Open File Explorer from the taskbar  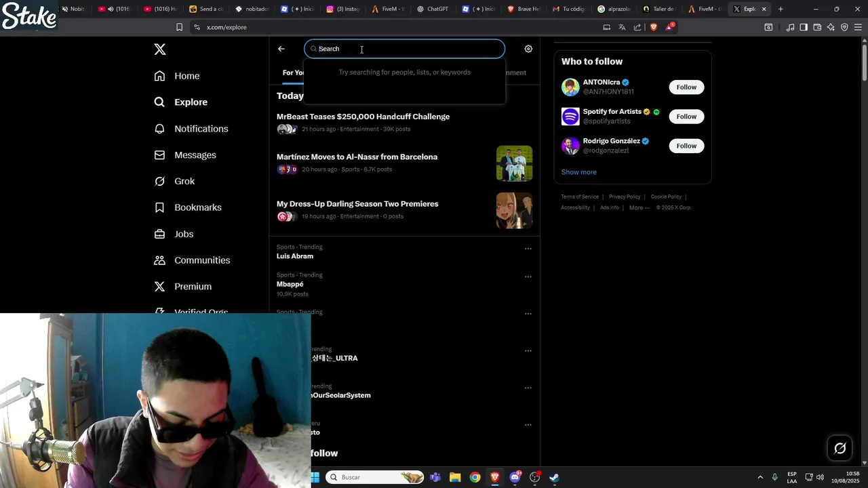[x=455, y=477]
